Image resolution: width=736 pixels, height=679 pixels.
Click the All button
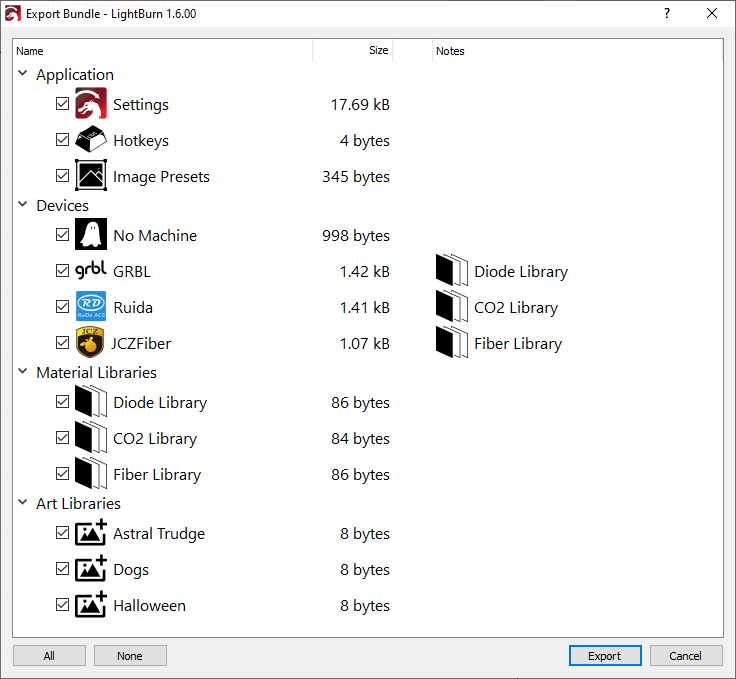click(x=49, y=656)
